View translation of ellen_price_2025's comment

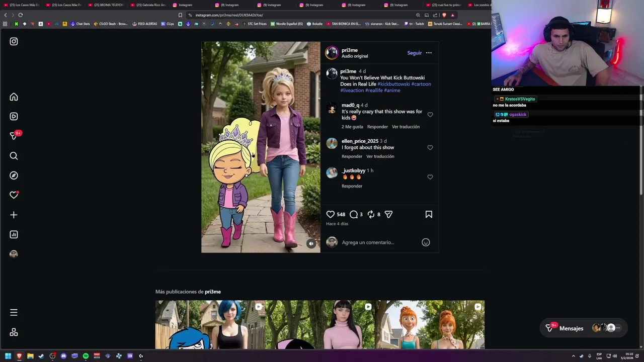click(380, 156)
